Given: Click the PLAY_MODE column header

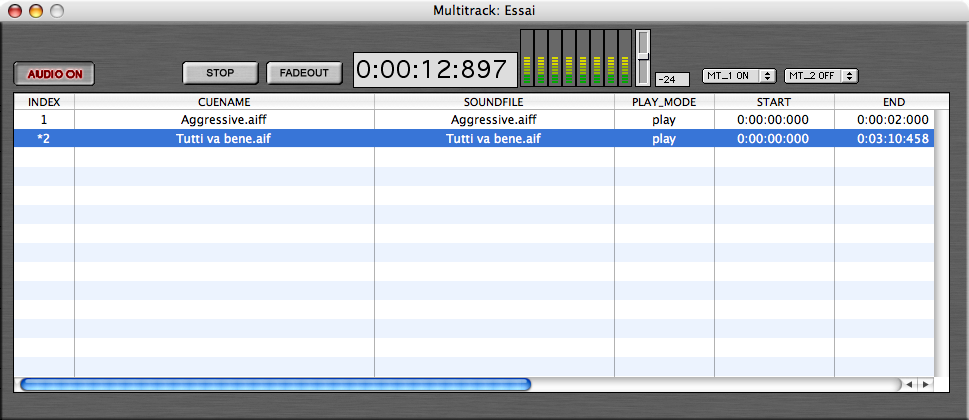Looking at the screenshot, I should [x=664, y=102].
